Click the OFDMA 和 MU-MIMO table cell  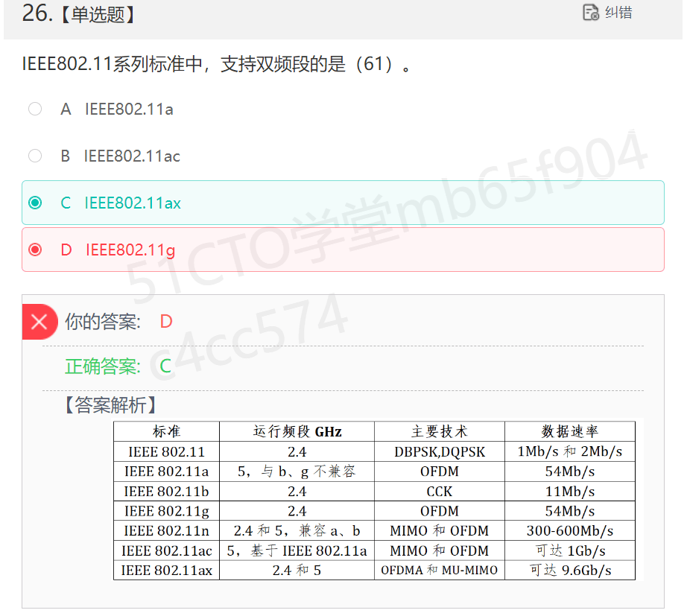440,570
